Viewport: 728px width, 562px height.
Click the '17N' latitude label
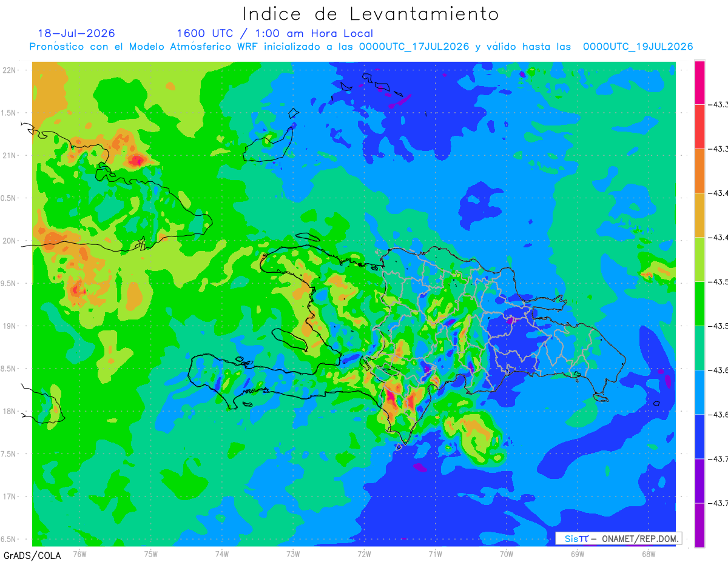(x=10, y=497)
